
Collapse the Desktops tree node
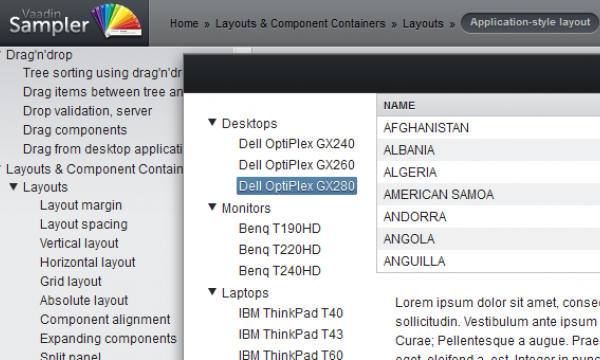tap(212, 122)
